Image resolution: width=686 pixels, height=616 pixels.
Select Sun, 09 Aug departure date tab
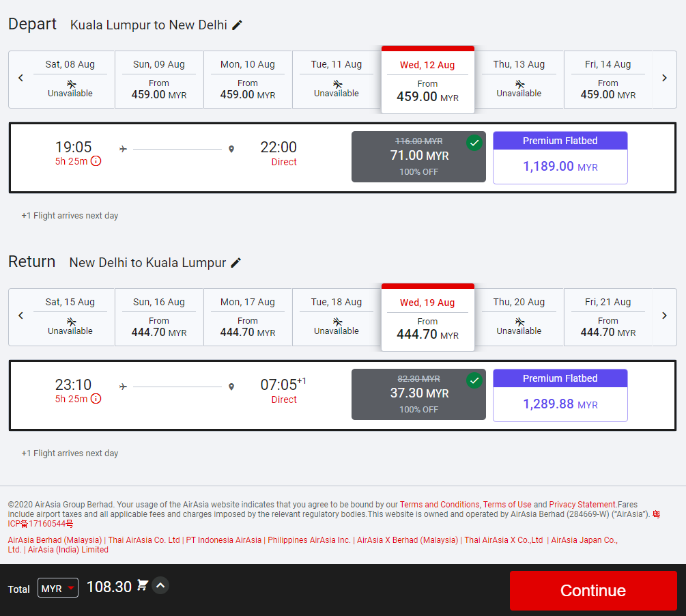point(159,79)
